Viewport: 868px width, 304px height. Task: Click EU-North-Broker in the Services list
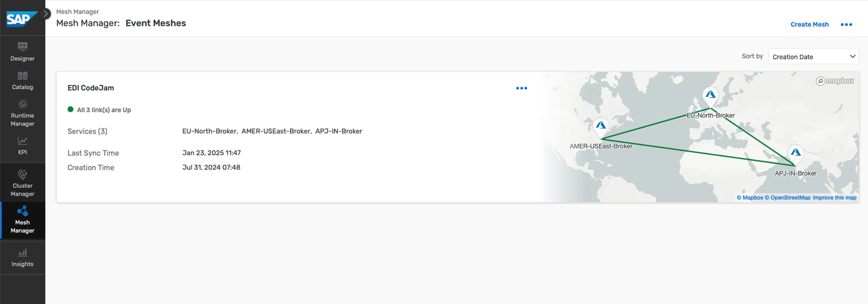[210, 131]
